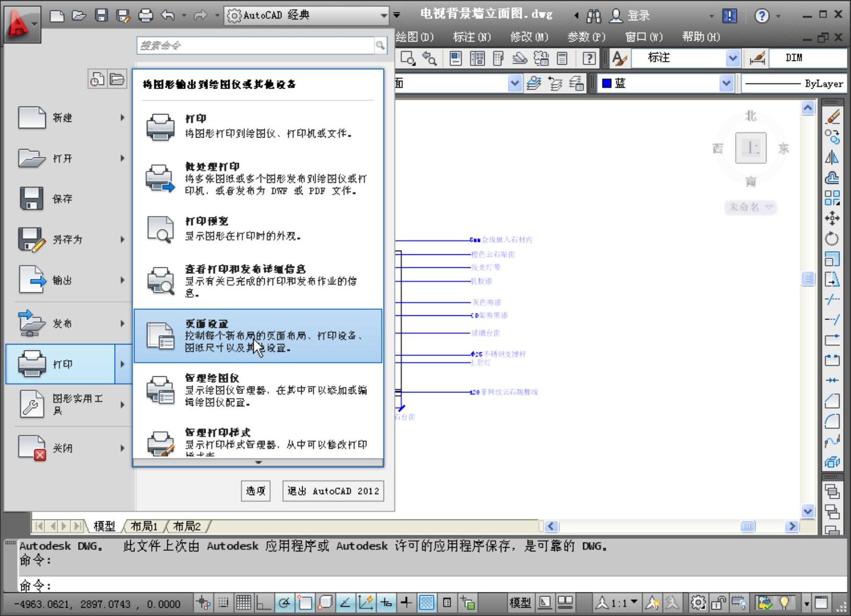Viewport: 851px width, 616px height.
Task: Open the Layer States Manager icon
Action: (576, 83)
